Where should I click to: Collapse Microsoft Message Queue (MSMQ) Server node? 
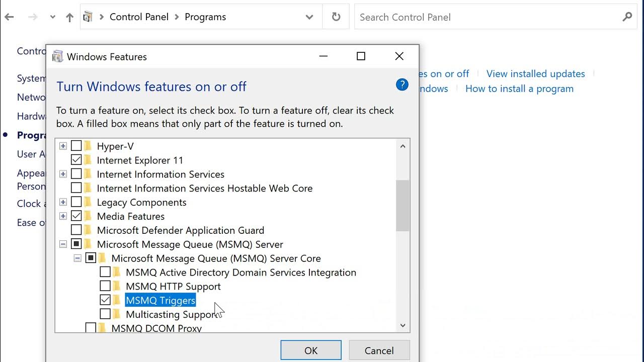click(x=63, y=244)
